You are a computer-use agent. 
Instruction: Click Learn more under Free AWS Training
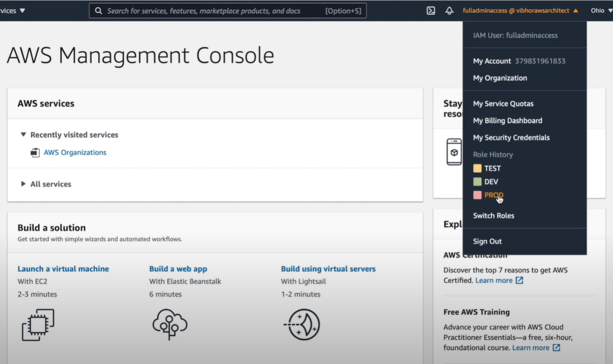[x=531, y=348]
